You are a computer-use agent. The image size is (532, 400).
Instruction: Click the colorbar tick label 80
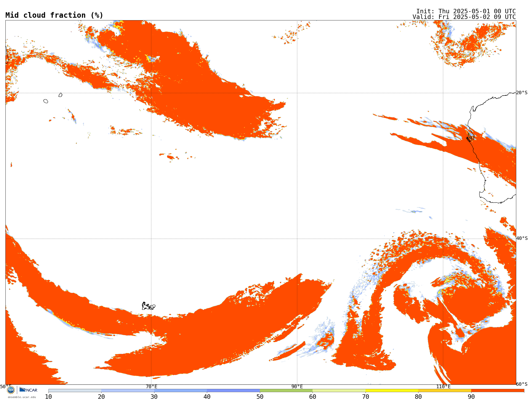point(418,397)
